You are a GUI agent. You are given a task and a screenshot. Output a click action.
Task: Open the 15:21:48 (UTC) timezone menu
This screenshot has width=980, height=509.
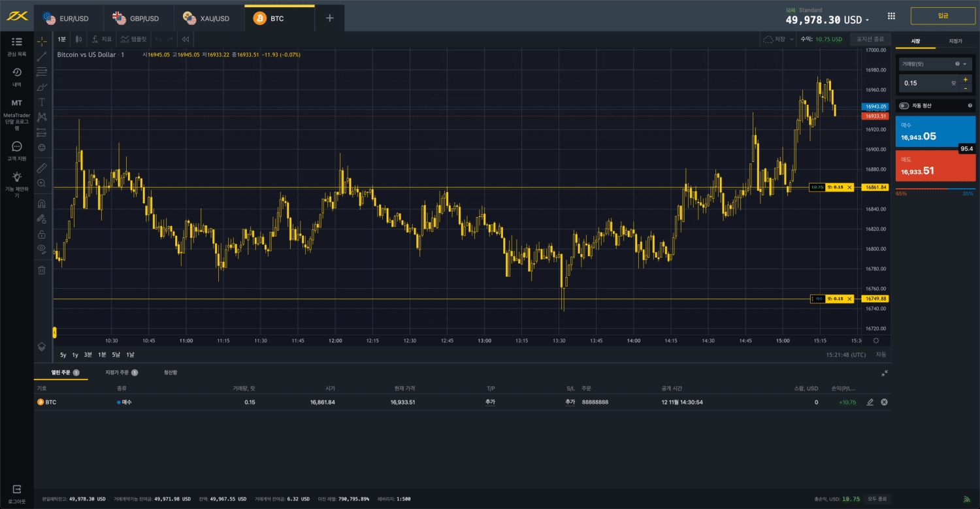(846, 355)
